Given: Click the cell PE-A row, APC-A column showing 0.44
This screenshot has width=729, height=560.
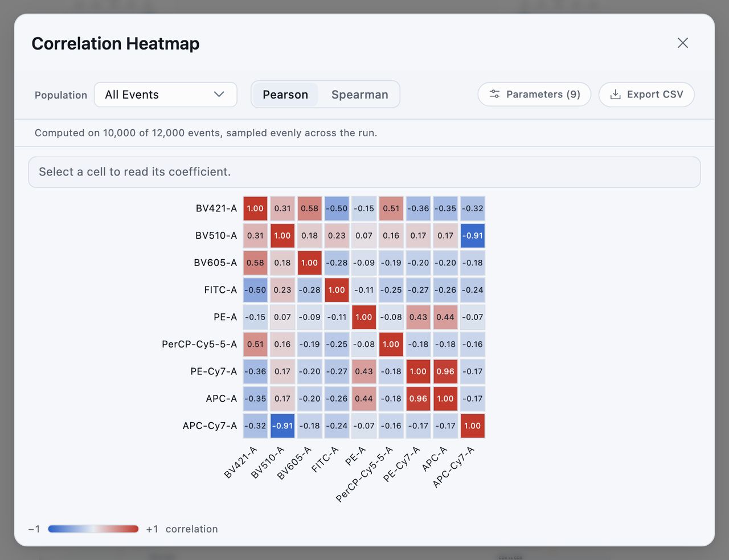Looking at the screenshot, I should (445, 317).
